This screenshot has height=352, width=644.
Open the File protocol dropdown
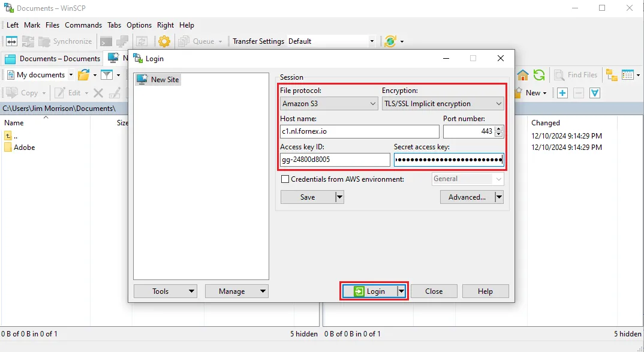[329, 104]
